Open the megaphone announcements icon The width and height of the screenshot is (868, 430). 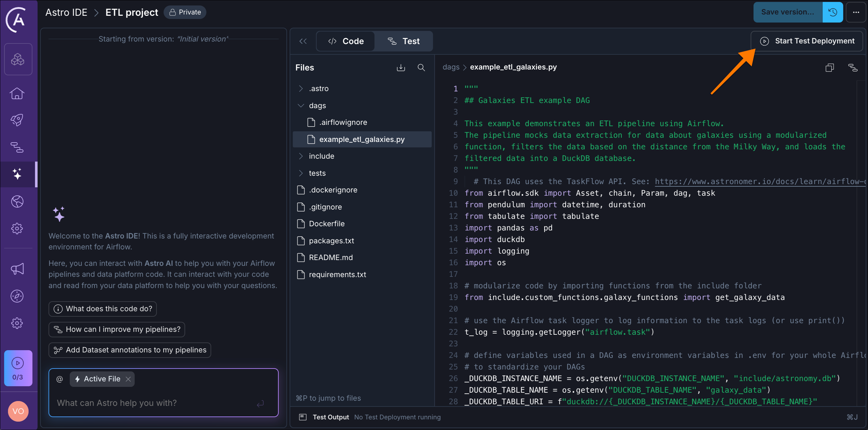18,269
